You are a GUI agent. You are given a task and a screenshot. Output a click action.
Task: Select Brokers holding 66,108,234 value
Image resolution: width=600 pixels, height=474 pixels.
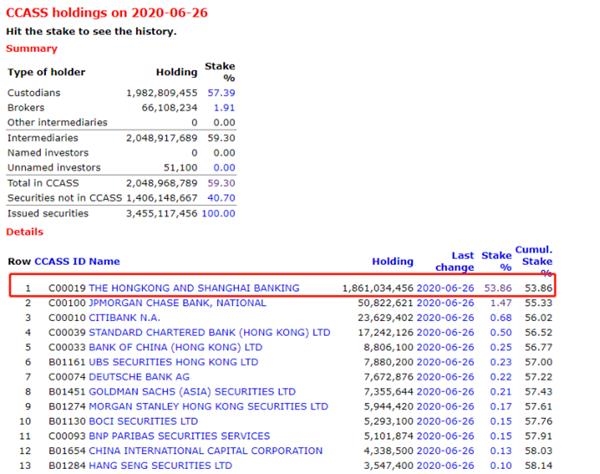170,108
